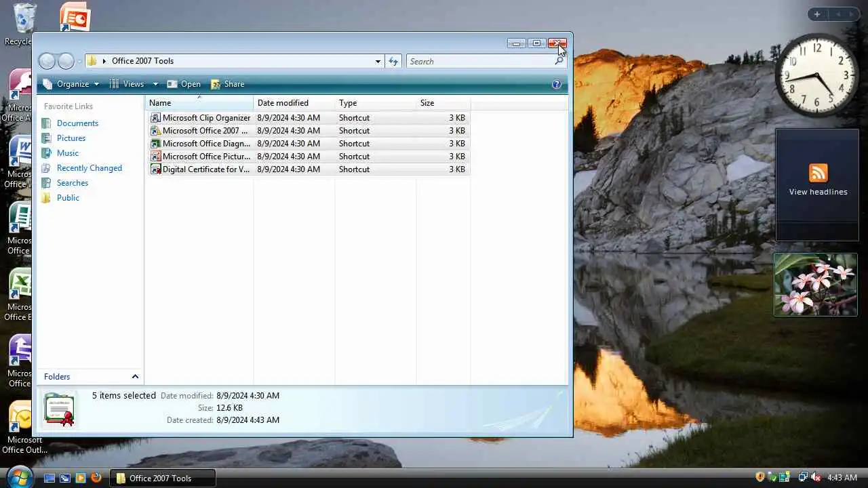This screenshot has height=488, width=868.
Task: Open the PowerPoint desktop shortcut
Action: (x=75, y=16)
